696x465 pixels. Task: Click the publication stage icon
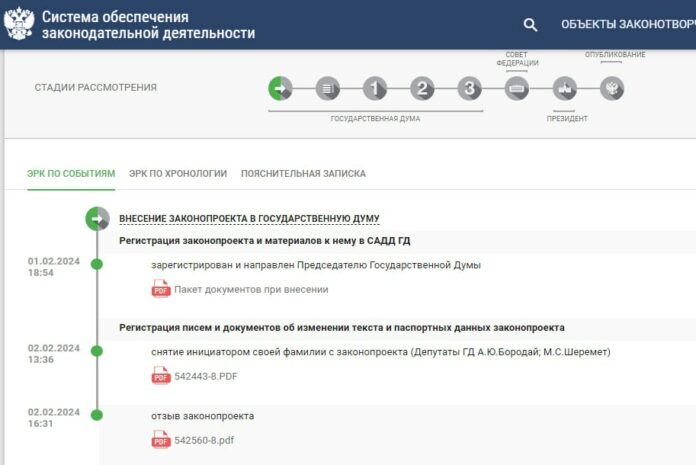[612, 88]
